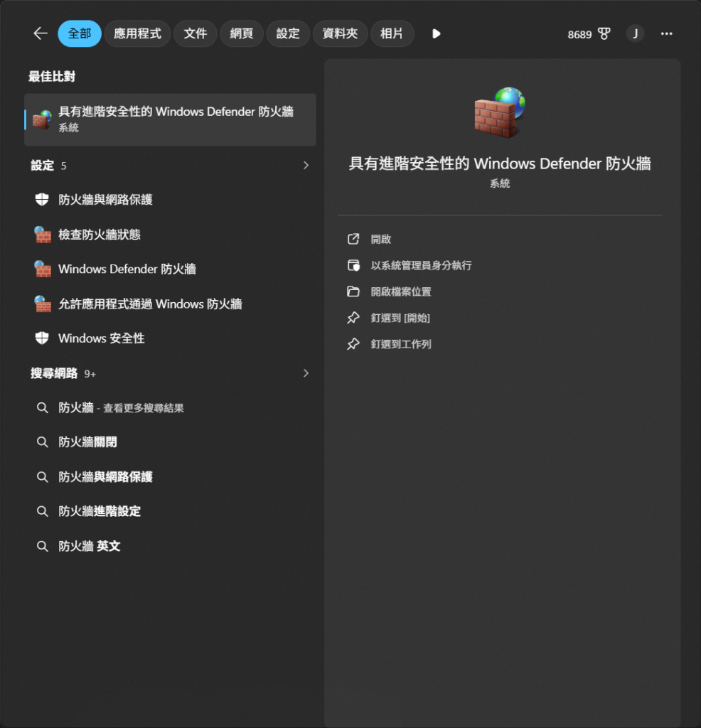The height and width of the screenshot is (728, 701).
Task: Open the rewards trophy icon
Action: (604, 34)
